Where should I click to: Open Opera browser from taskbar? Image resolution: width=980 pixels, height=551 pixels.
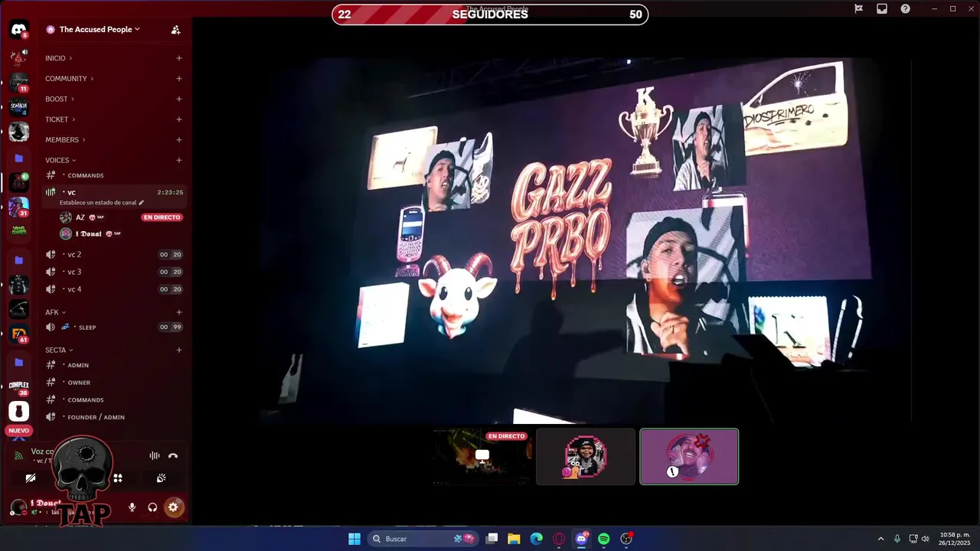(559, 539)
